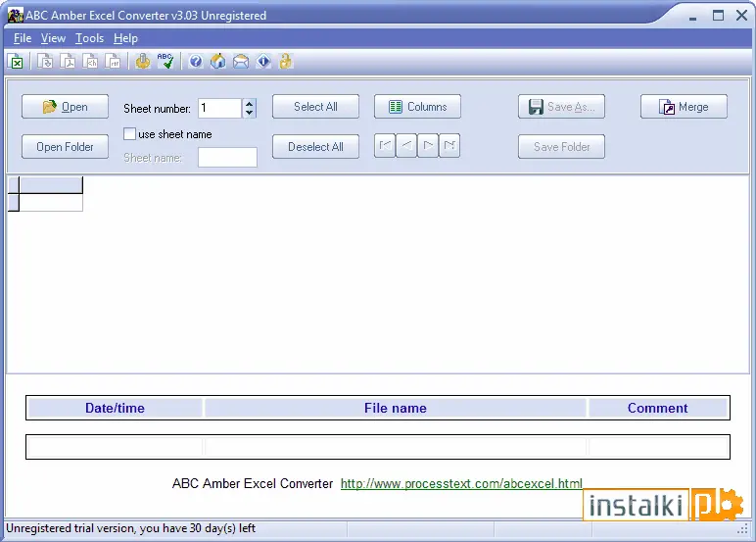This screenshot has height=542, width=756.
Task: Enable the 'use sheet name' checkbox
Action: point(129,133)
